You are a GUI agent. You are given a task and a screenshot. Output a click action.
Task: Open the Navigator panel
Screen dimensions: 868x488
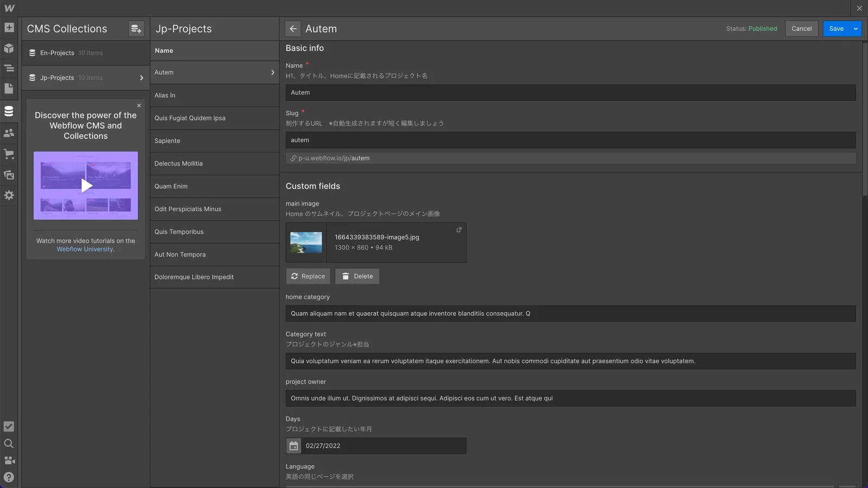(x=9, y=68)
